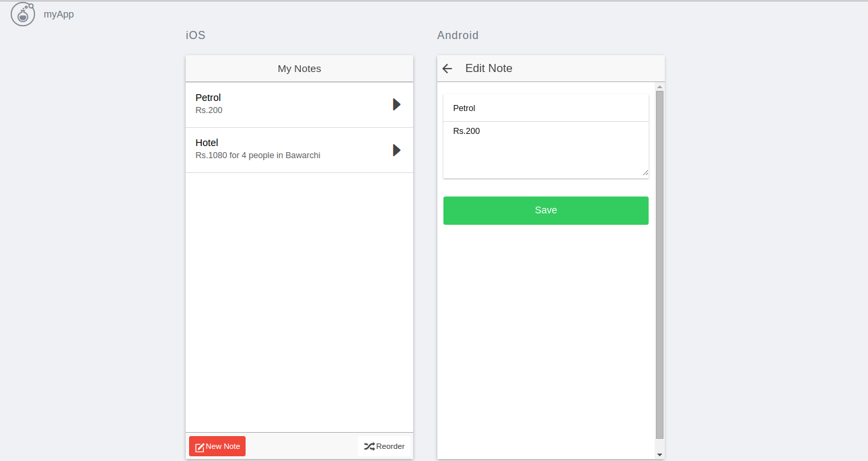The height and width of the screenshot is (461, 868).
Task: Select the Hotel note title
Action: coord(207,143)
